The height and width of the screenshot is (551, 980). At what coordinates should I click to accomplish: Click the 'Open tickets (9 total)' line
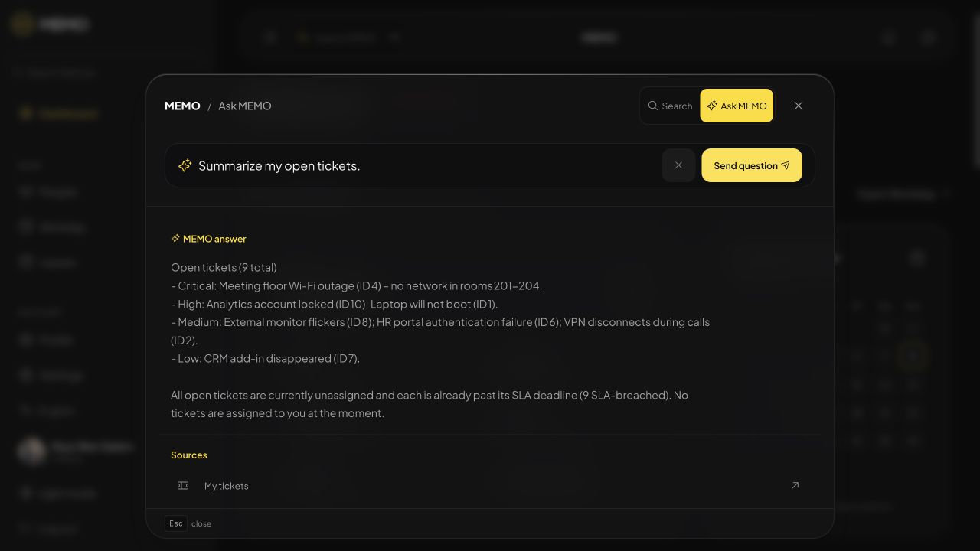(224, 268)
